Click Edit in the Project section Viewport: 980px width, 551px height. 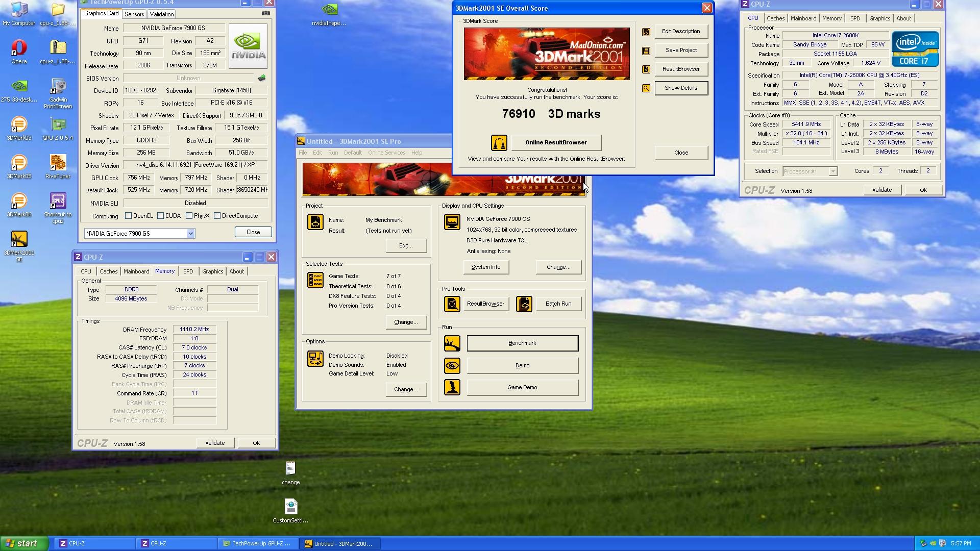click(406, 245)
